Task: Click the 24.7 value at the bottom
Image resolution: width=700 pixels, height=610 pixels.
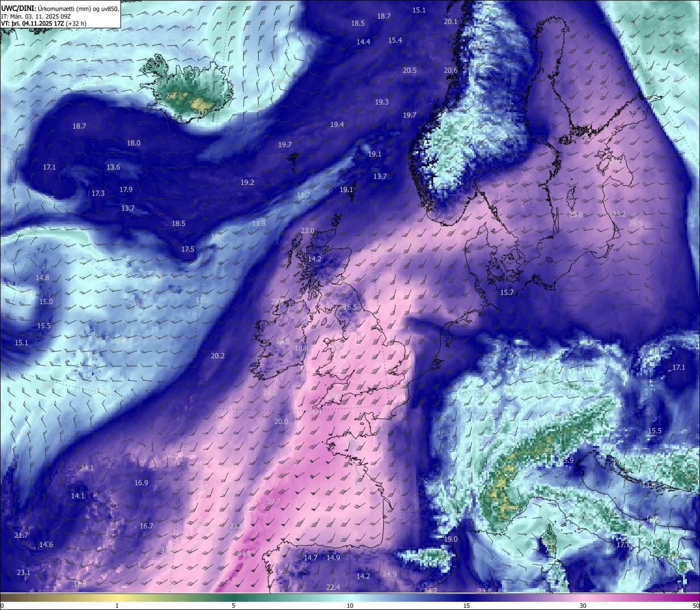Action: click(430, 591)
